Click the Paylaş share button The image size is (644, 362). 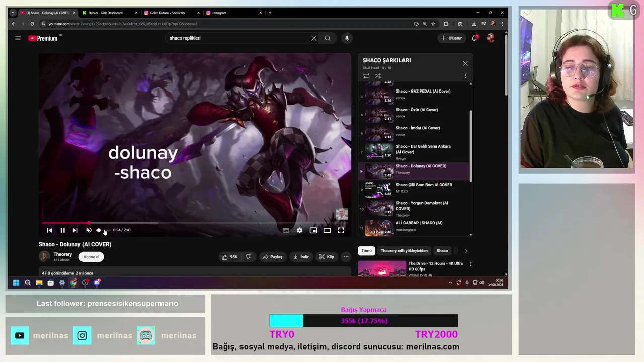(272, 257)
